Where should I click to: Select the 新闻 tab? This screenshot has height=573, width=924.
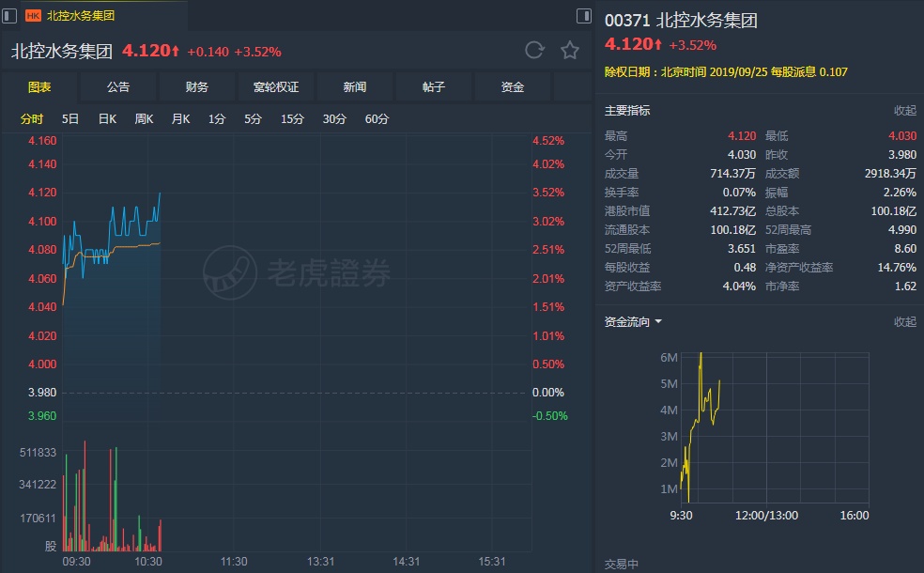click(355, 87)
